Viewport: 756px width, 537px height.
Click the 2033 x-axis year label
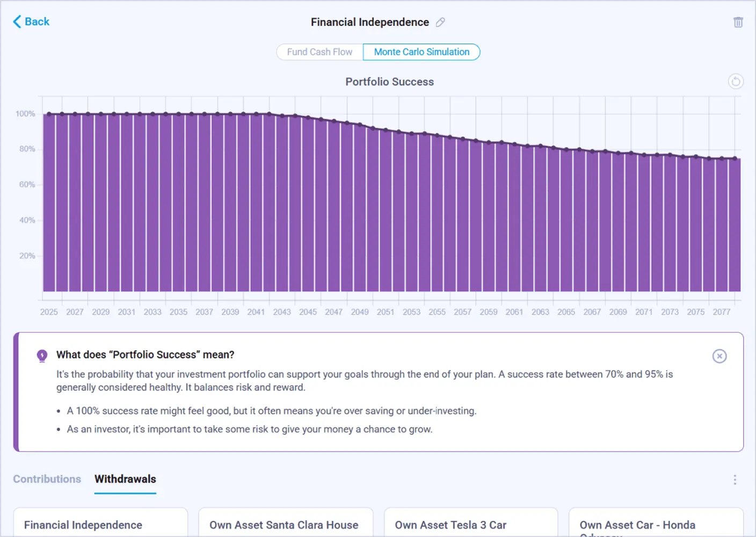(x=152, y=312)
